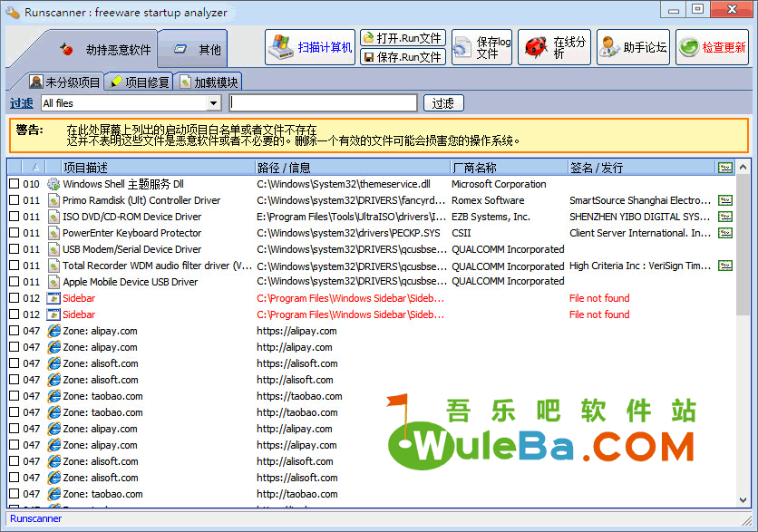Check the USB Modem/Serial Device Driver row

point(15,249)
